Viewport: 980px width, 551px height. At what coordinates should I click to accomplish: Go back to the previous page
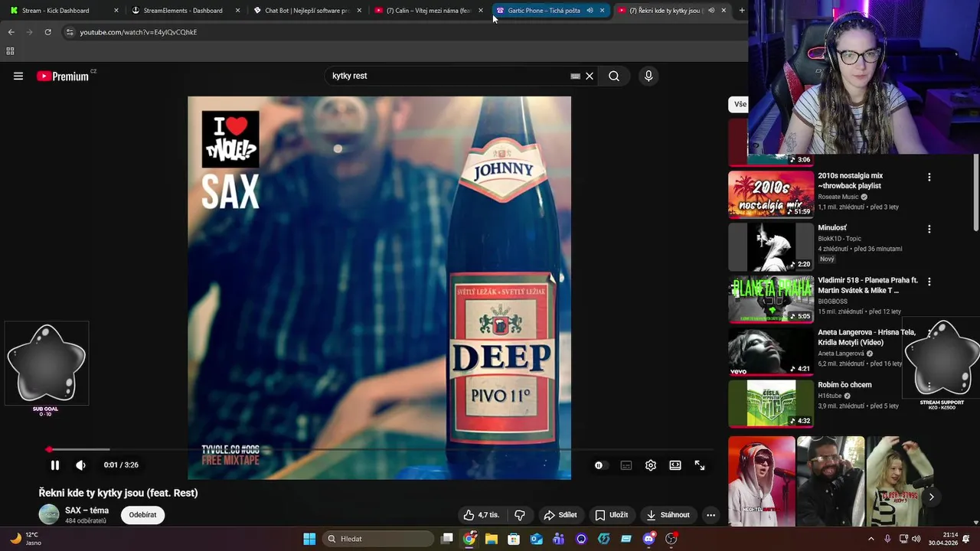tap(11, 32)
